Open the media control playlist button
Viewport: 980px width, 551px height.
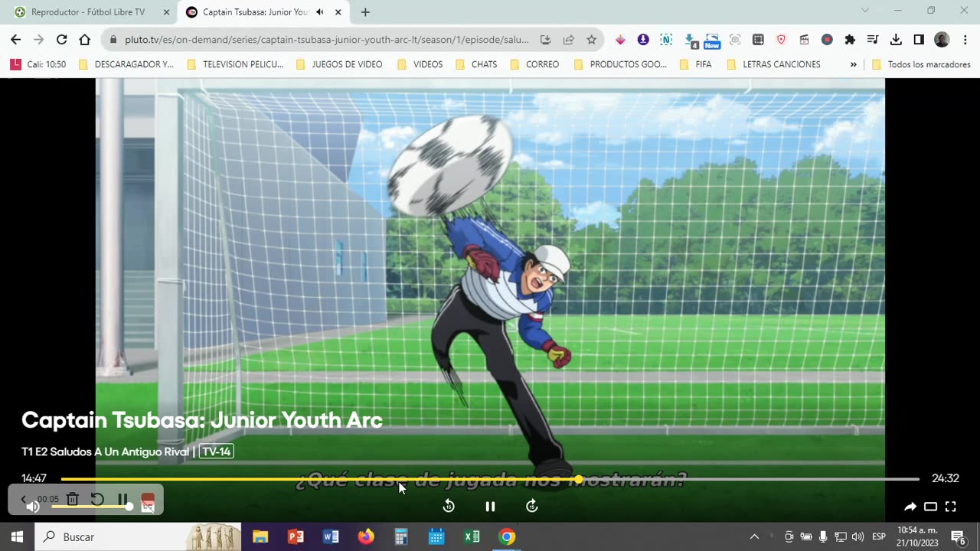point(873,40)
